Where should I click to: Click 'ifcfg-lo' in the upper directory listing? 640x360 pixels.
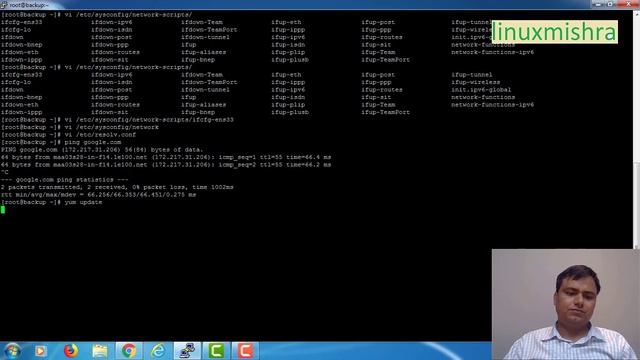click(x=16, y=30)
